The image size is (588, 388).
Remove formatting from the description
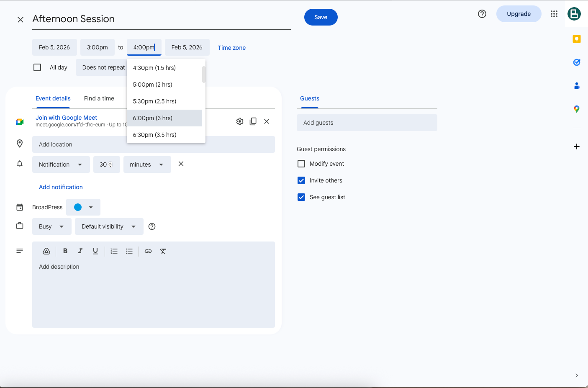(x=163, y=251)
